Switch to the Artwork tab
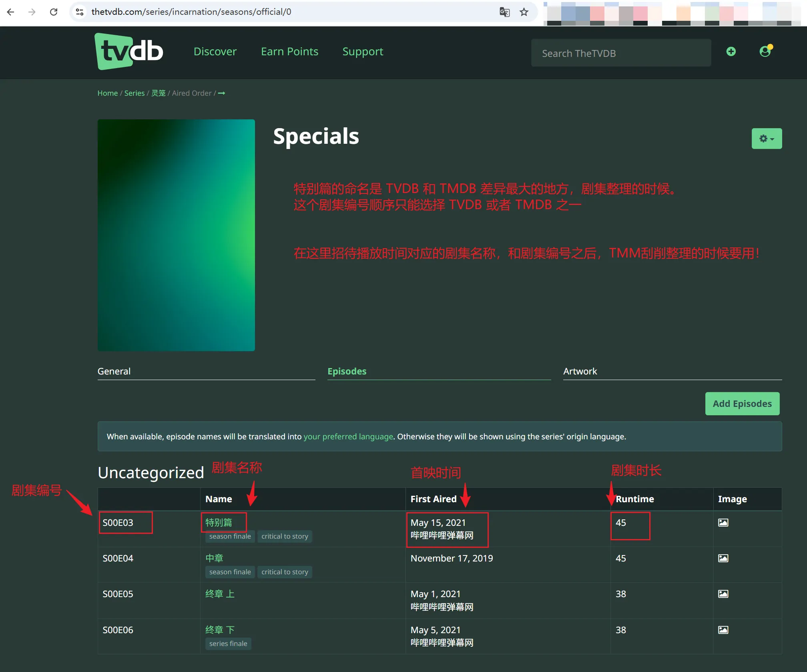The width and height of the screenshot is (807, 672). coord(580,371)
